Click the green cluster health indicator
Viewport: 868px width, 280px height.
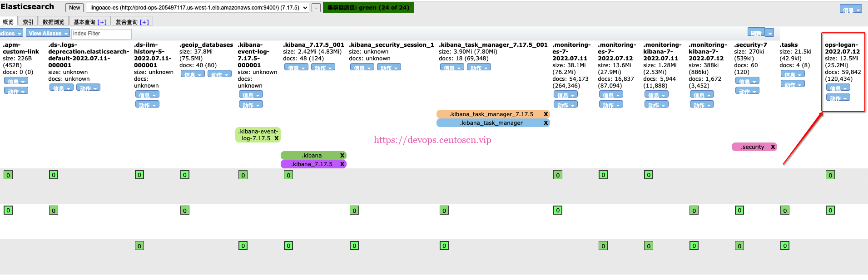coord(368,8)
